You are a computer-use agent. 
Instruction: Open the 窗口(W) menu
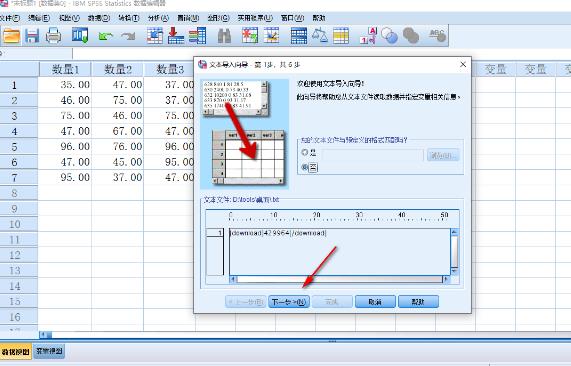[292, 18]
